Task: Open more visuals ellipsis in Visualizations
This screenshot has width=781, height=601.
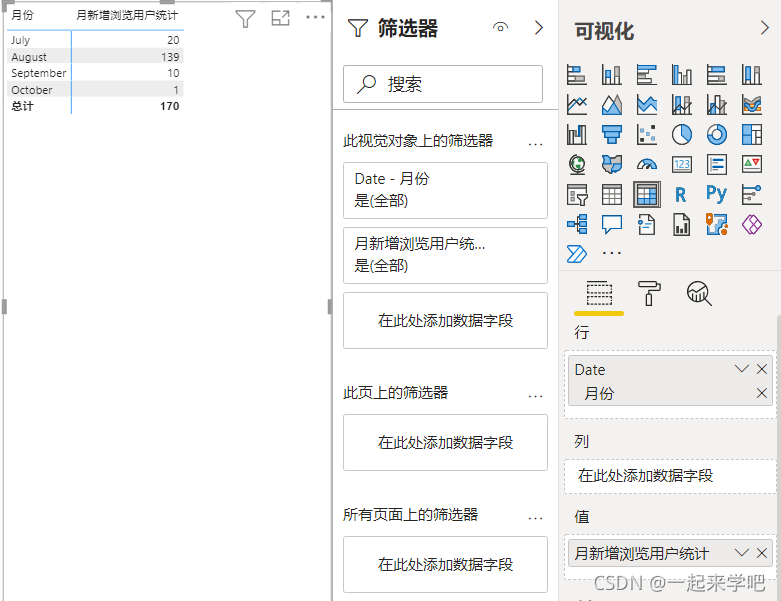Action: (x=612, y=253)
